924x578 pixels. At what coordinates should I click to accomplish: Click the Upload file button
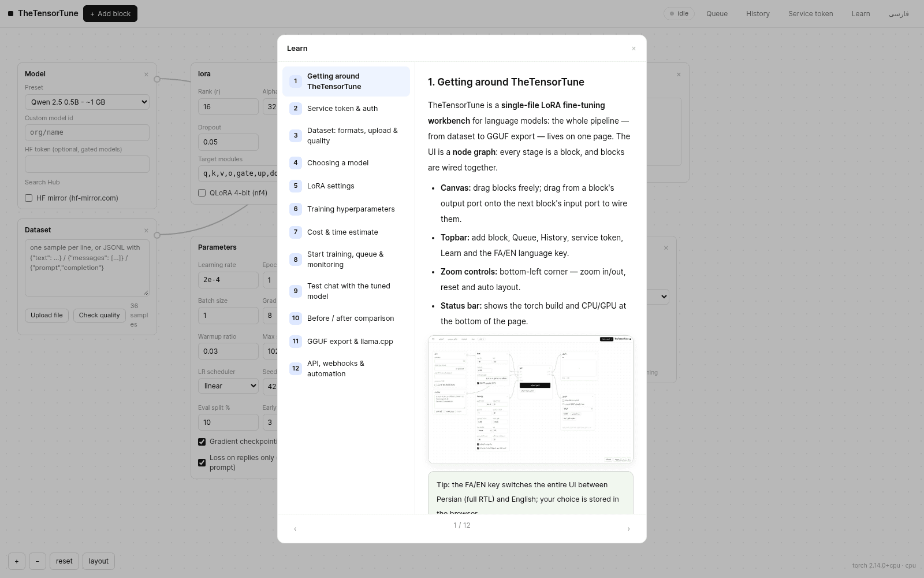click(47, 316)
